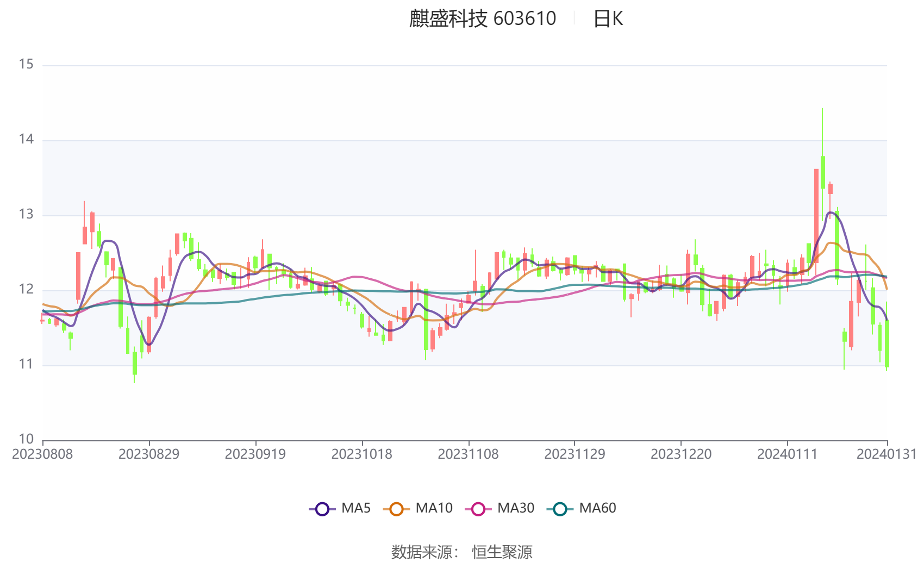Click the 数据来源 caption label

click(422, 552)
